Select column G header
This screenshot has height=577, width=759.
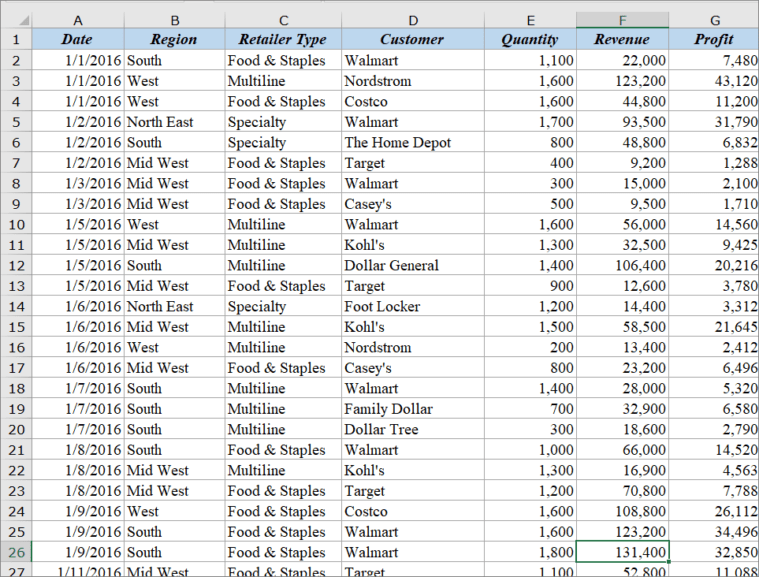click(714, 20)
